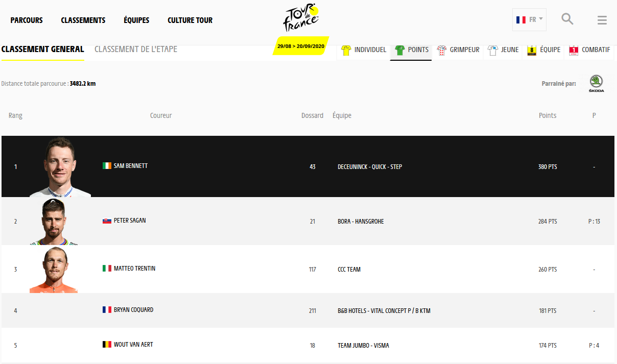Open the hamburger menu icon
The image size is (617, 364).
[602, 20]
